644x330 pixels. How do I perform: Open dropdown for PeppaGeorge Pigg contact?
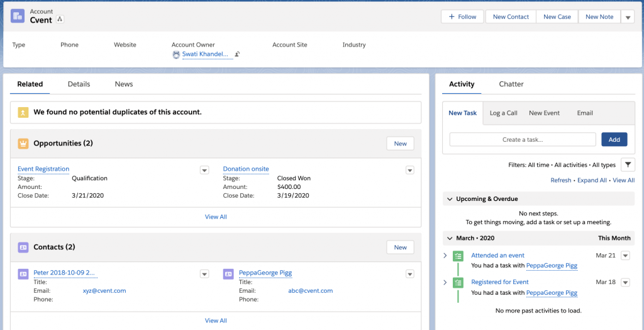point(409,274)
